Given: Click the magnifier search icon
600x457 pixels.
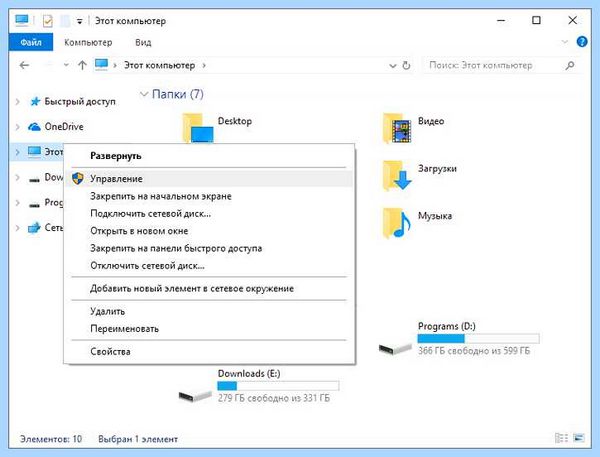Looking at the screenshot, I should tap(570, 65).
